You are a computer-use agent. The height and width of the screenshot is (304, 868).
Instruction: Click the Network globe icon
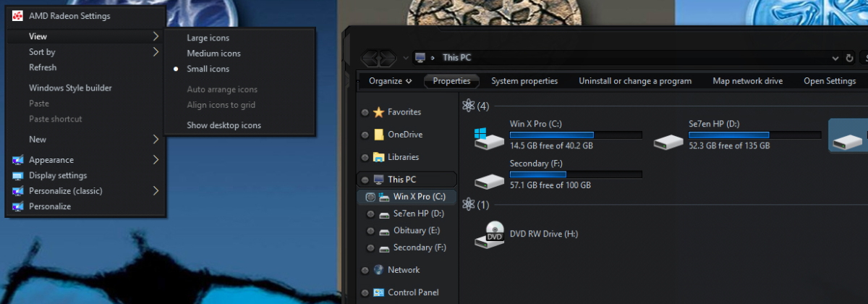(x=379, y=270)
